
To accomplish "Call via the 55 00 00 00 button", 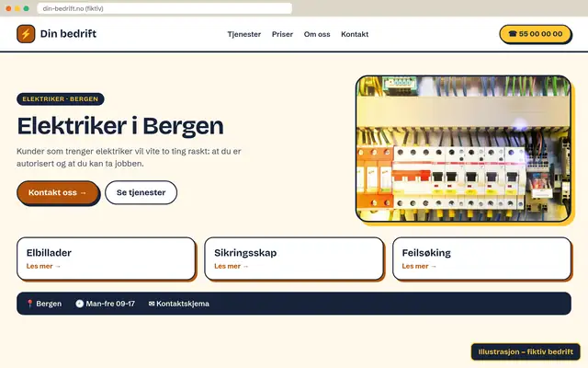I will [535, 34].
